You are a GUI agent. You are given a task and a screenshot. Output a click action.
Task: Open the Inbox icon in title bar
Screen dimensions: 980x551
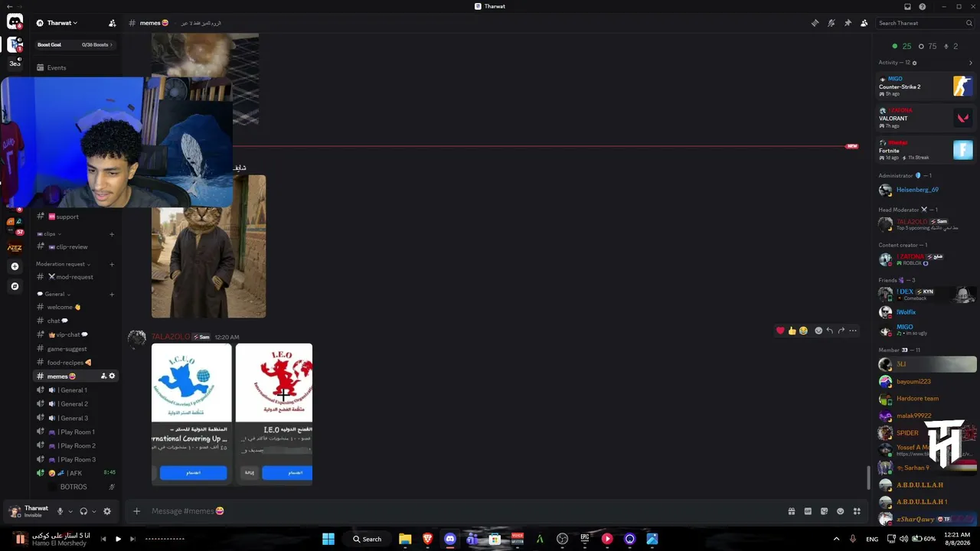pos(907,6)
